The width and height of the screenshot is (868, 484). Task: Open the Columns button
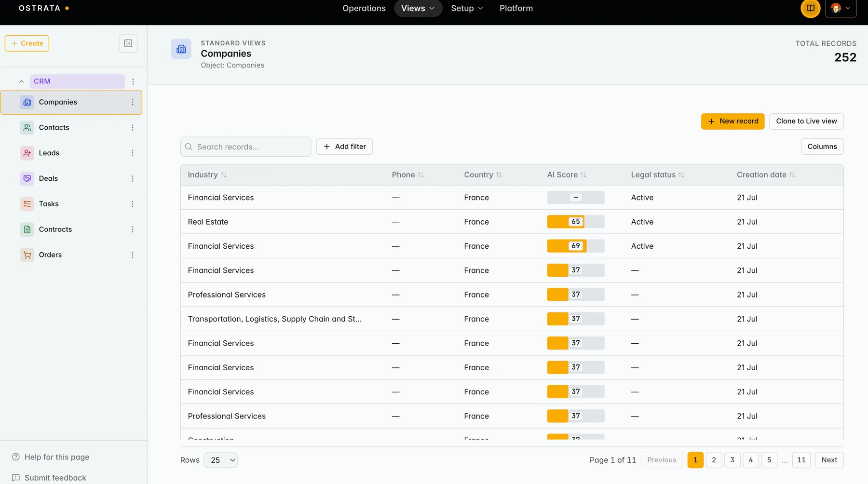(822, 147)
